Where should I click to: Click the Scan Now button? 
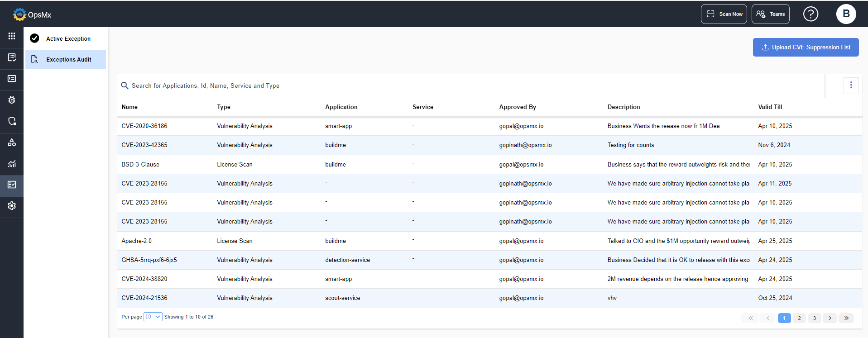coord(724,14)
